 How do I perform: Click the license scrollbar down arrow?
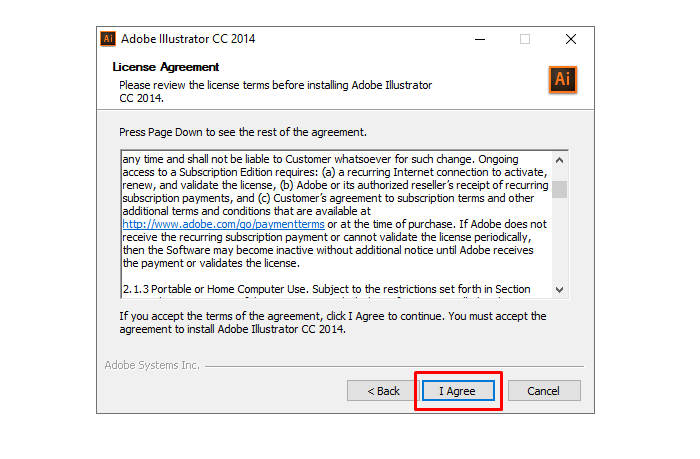560,289
